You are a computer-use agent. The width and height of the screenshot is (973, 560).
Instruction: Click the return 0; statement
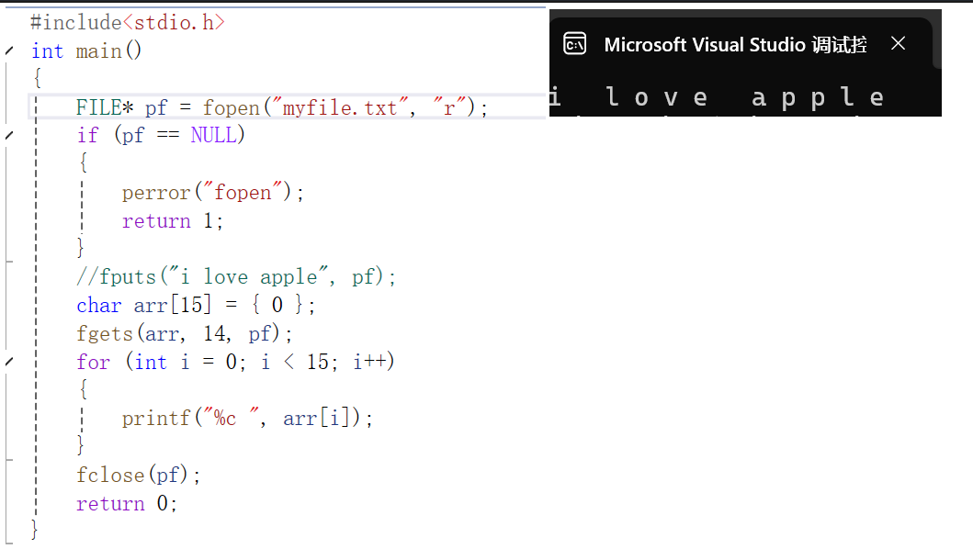click(127, 503)
